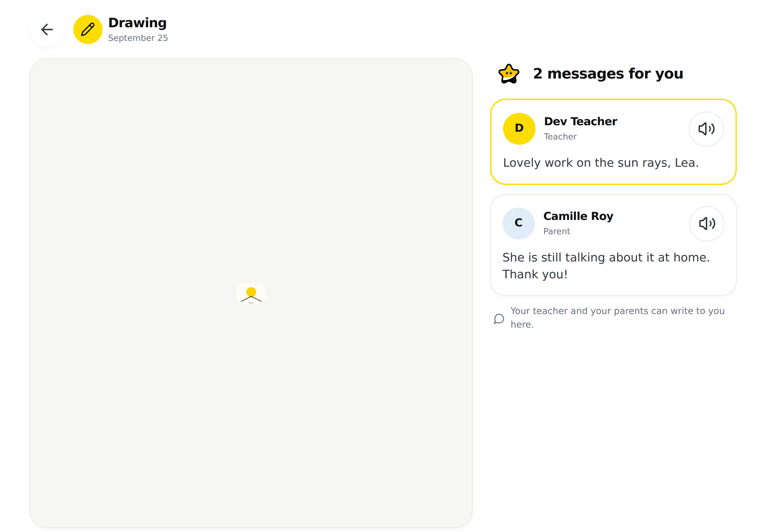Select the "Drawing" title text

(x=137, y=23)
